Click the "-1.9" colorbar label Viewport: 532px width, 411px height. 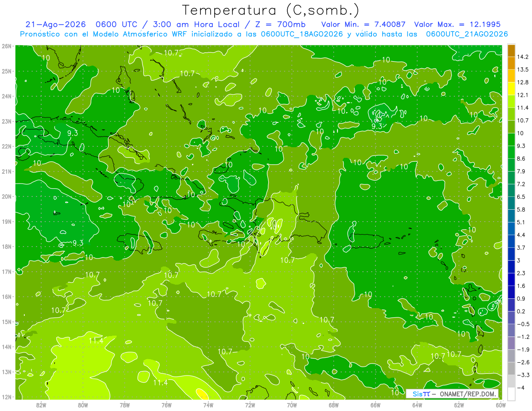pyautogui.click(x=524, y=349)
